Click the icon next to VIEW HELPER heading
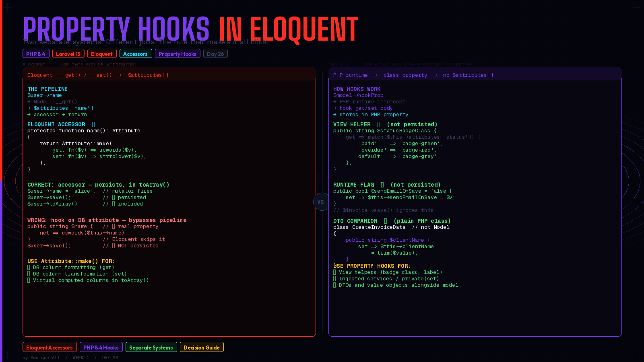The height and width of the screenshot is (362, 644). (x=379, y=124)
